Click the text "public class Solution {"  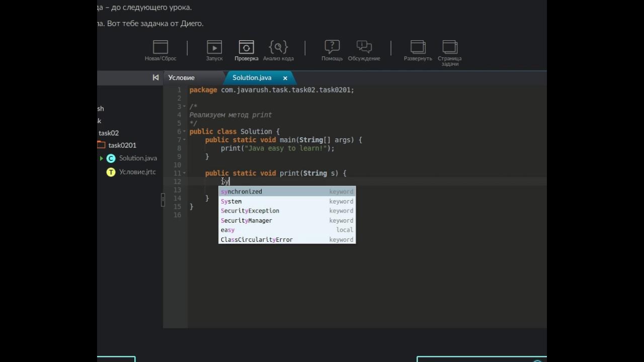click(234, 132)
